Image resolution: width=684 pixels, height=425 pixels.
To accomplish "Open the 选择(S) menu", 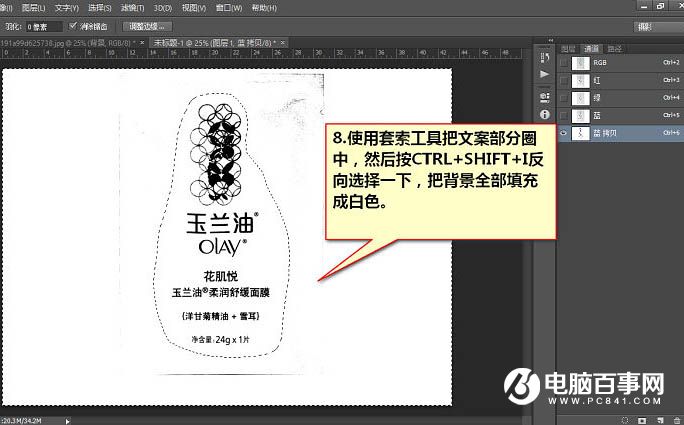I will coord(99,8).
